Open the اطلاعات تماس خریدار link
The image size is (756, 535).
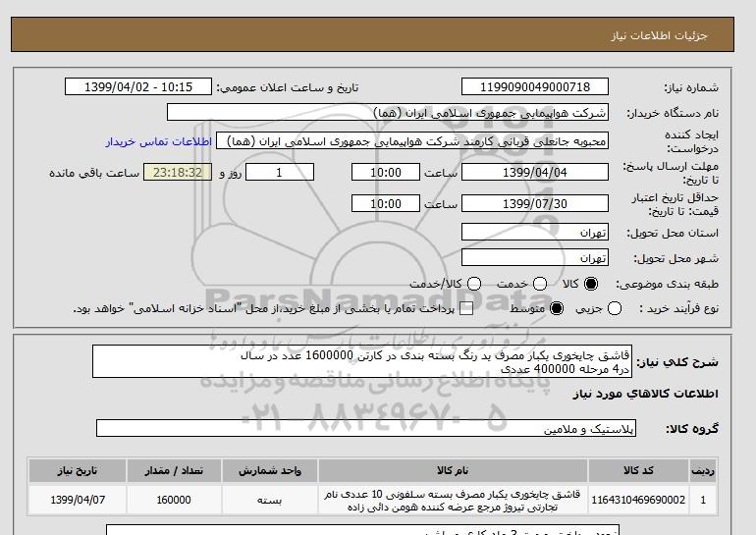coord(159,141)
